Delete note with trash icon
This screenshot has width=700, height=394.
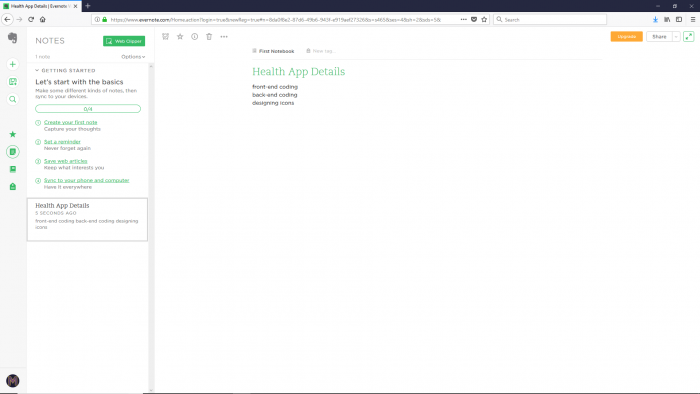209,37
